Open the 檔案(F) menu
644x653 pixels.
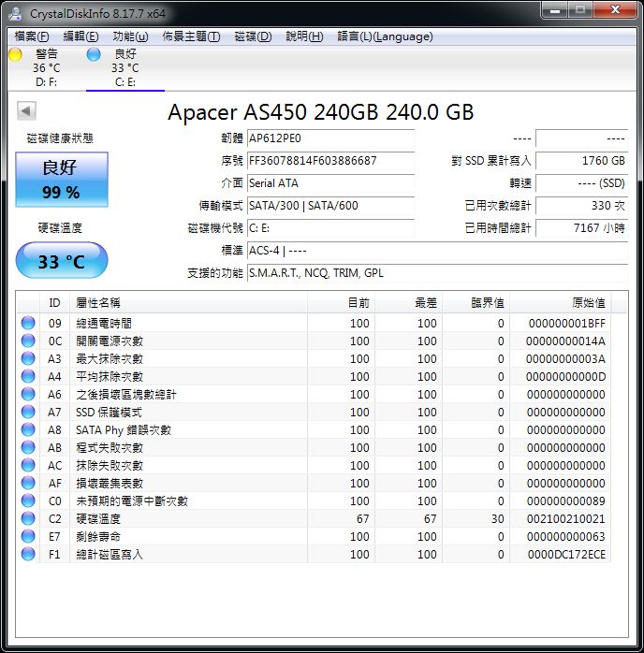(x=32, y=36)
